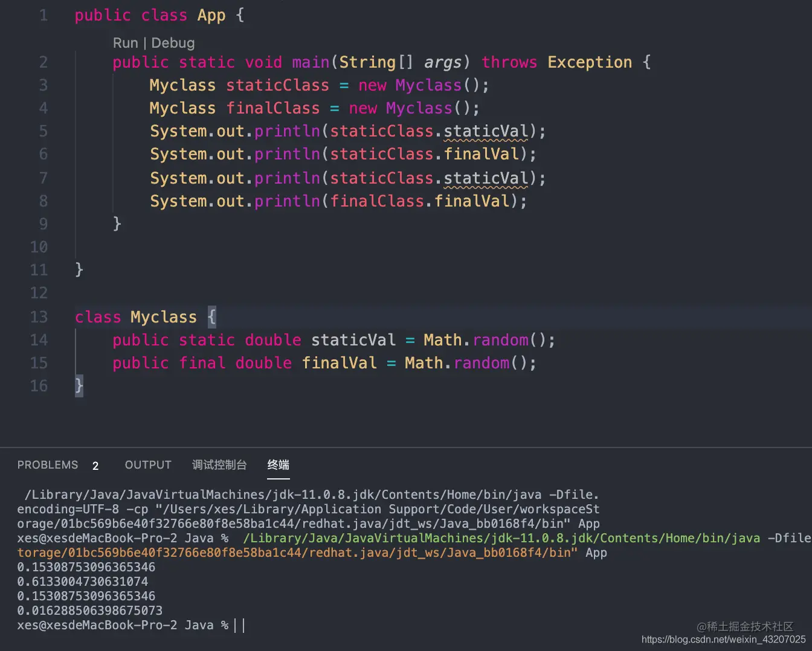This screenshot has width=812, height=651.
Task: Click the class name App on line 1
Action: click(211, 16)
